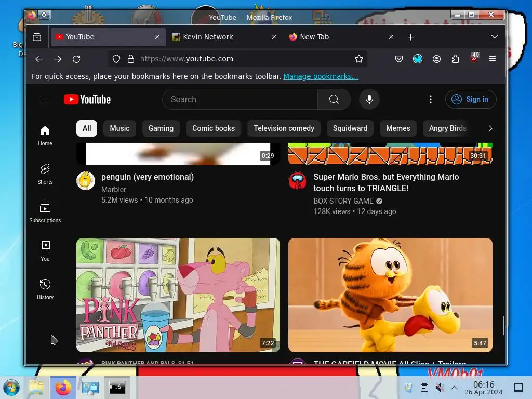Viewport: 532px width, 399px height.
Task: Open file manager from taskbar
Action: pyautogui.click(x=36, y=388)
